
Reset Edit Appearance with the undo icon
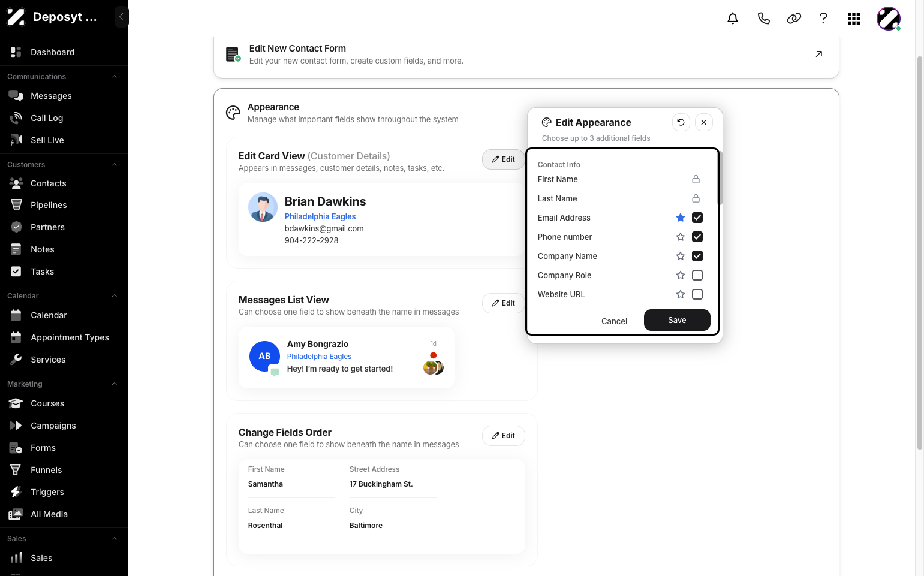(681, 122)
